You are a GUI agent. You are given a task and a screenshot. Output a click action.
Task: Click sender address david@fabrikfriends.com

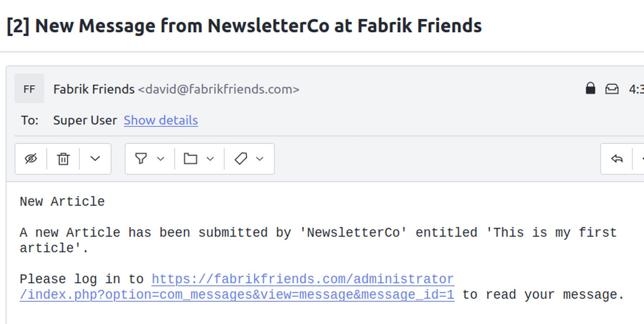click(x=218, y=89)
